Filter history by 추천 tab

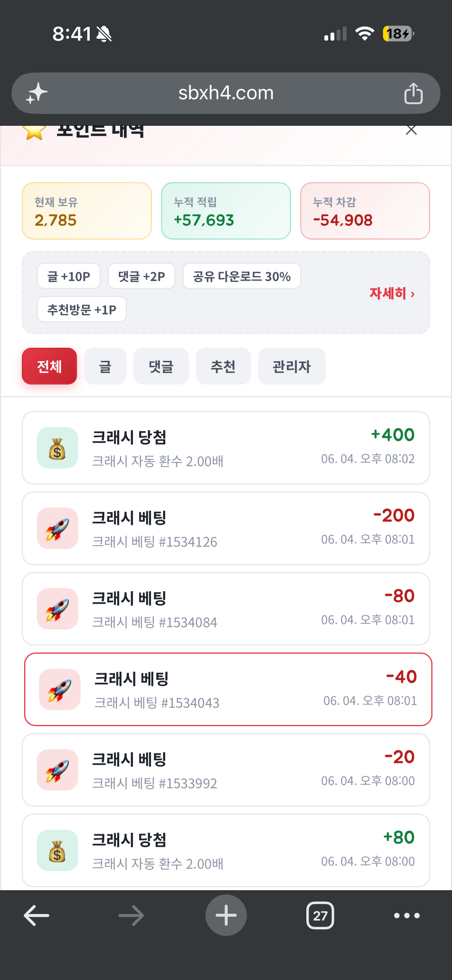tap(223, 366)
